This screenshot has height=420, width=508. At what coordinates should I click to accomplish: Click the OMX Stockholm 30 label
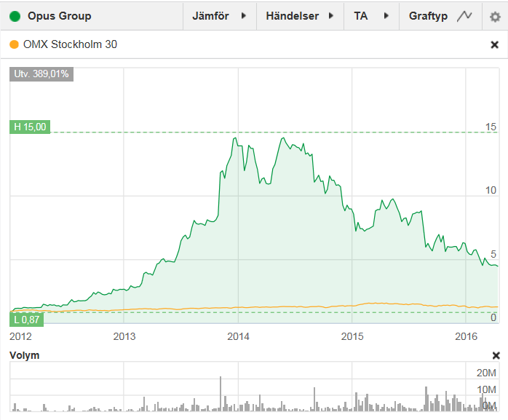click(70, 44)
